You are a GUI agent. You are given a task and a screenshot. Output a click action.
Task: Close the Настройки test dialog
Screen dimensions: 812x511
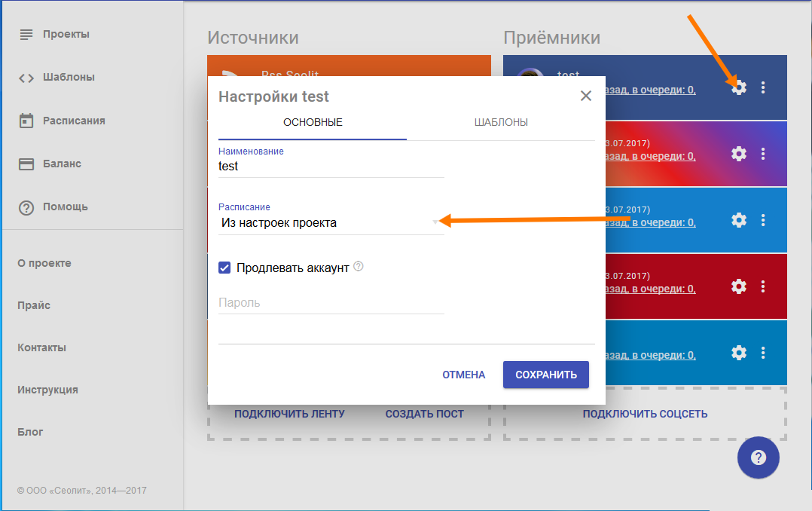click(586, 96)
